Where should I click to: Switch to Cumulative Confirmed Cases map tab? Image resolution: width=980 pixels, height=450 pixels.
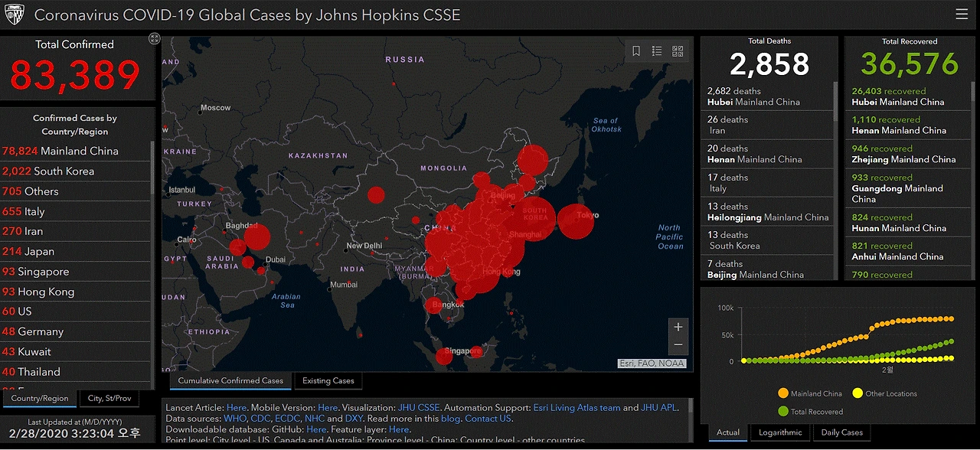230,380
